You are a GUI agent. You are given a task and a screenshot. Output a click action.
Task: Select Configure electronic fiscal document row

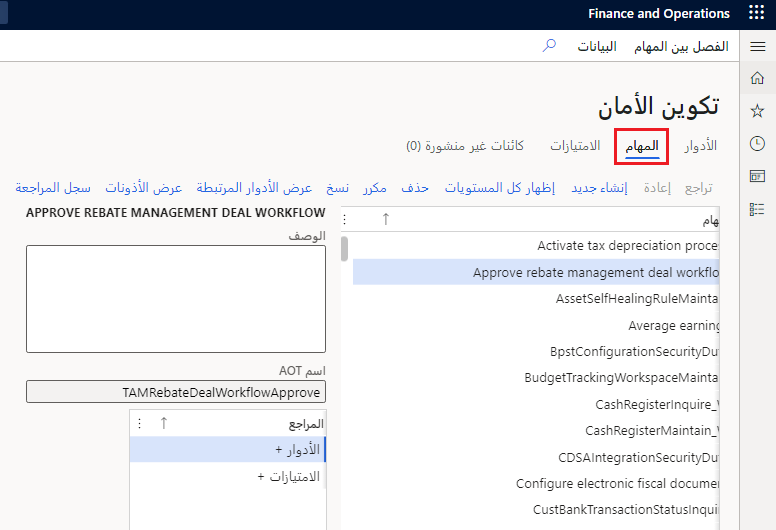[x=536, y=483]
